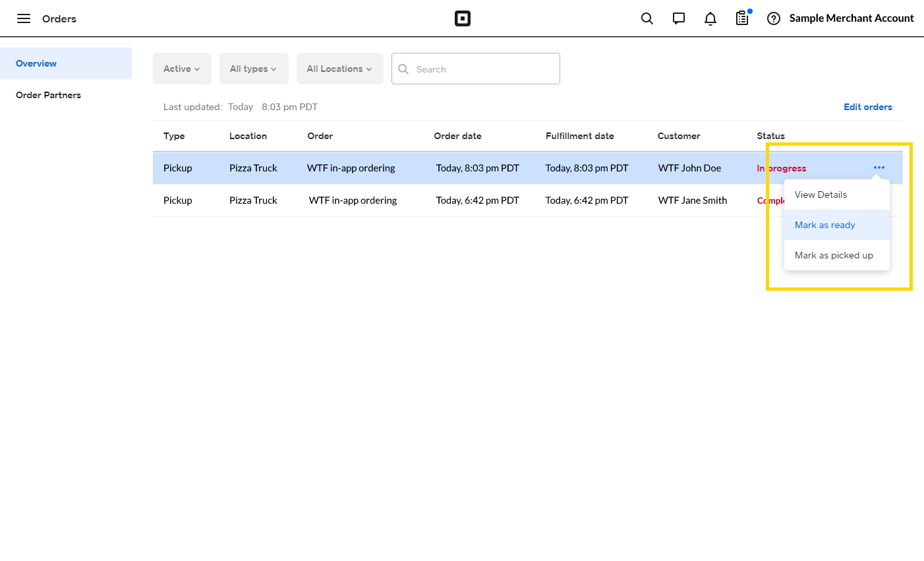Click Pizza Truck in John Doe row
The image size is (924, 561).
[x=253, y=168]
